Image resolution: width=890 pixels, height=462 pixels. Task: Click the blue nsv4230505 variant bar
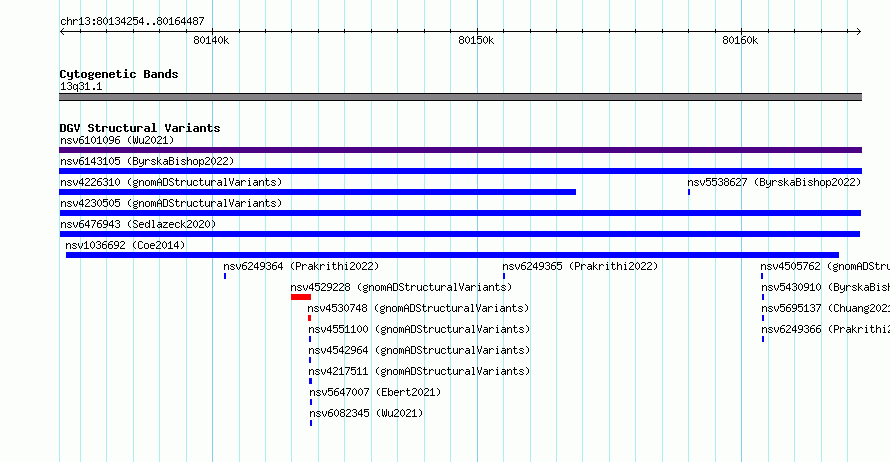tap(460, 213)
